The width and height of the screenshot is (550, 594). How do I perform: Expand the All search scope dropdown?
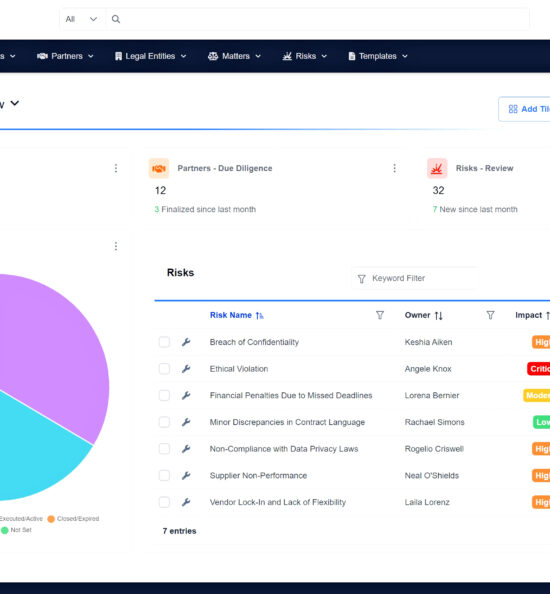pyautogui.click(x=81, y=19)
